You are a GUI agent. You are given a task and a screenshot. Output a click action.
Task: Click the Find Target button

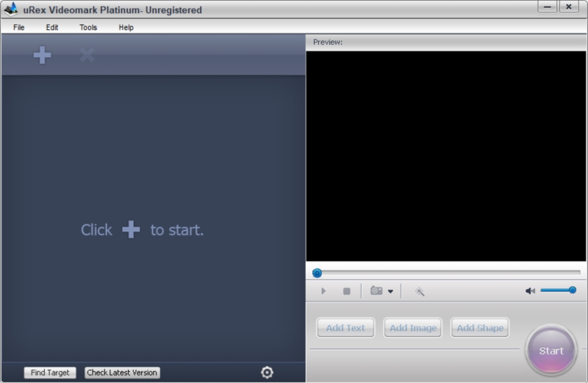50,373
